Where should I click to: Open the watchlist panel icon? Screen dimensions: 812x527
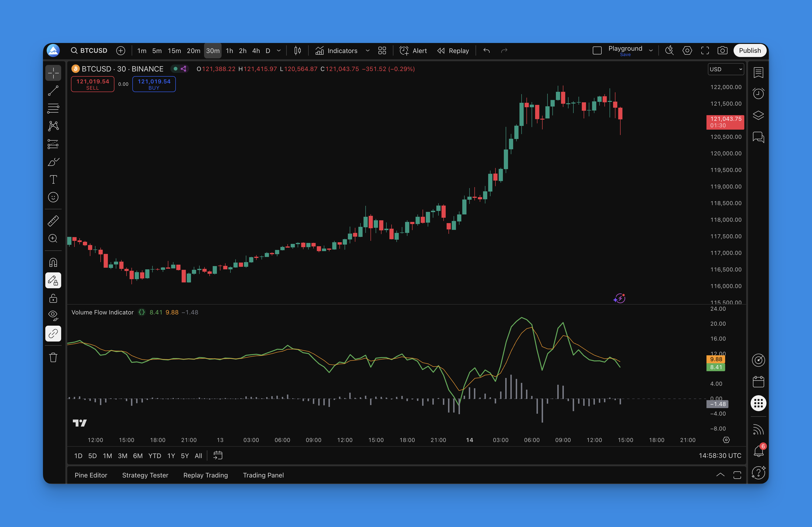click(x=759, y=72)
